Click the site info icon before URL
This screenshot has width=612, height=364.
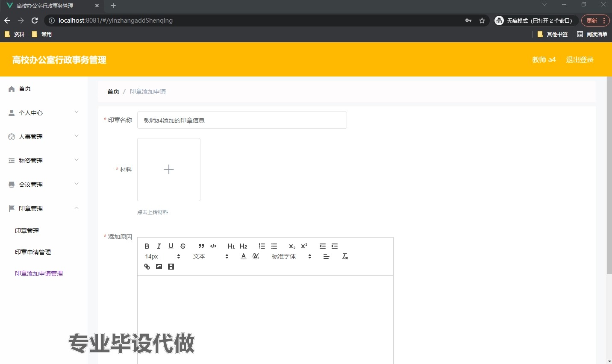(x=51, y=21)
